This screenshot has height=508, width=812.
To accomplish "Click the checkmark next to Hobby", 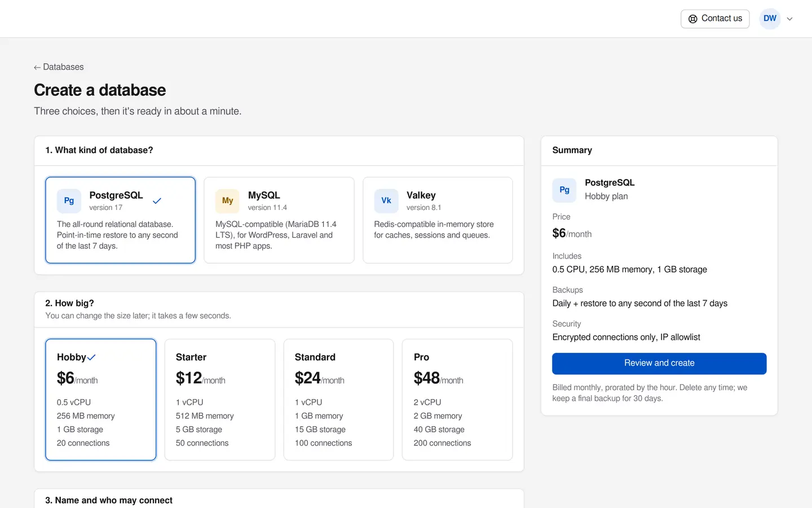I will [x=91, y=357].
